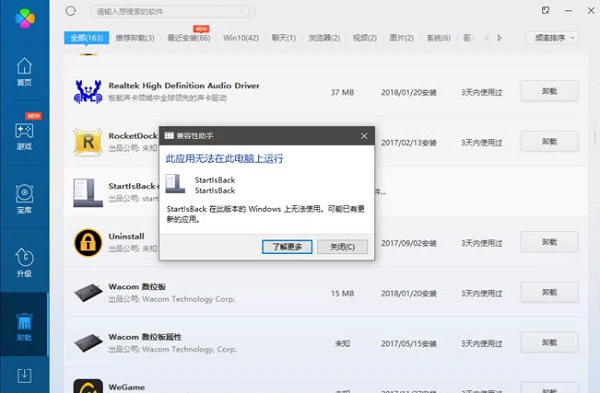
Task: Switch to the Win10(42) tab
Action: click(x=241, y=38)
